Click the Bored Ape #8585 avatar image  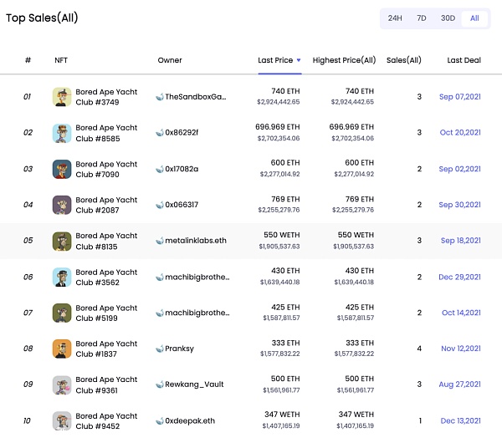coord(62,133)
